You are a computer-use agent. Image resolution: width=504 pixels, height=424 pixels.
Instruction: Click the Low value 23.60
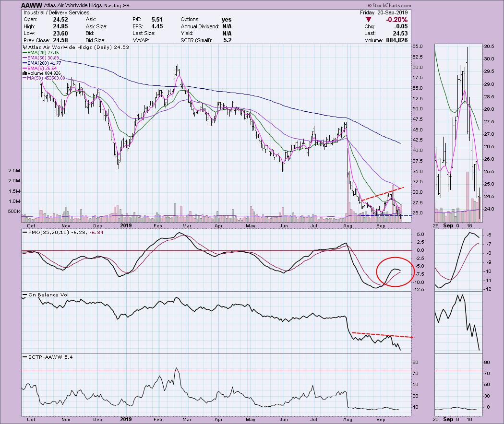(x=60, y=34)
